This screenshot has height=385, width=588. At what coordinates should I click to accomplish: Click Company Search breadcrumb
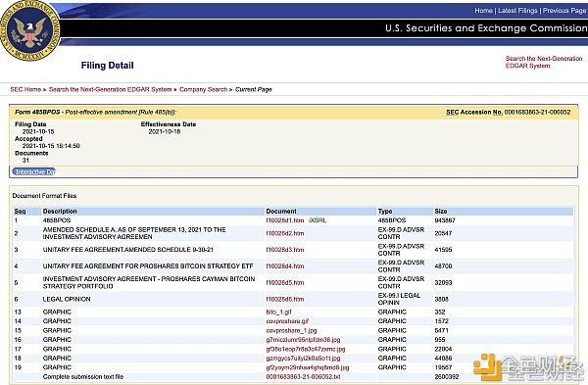click(203, 89)
